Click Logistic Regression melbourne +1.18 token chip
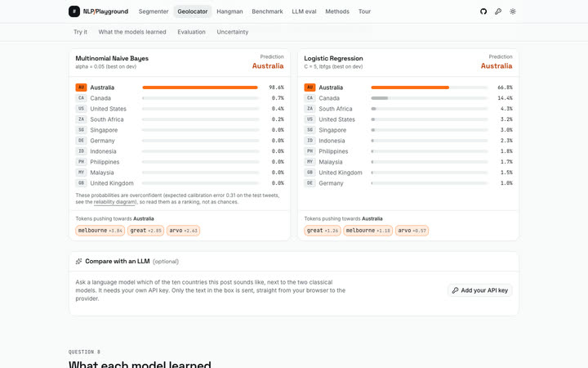Screen dimensions: 588x368 [x=367, y=231]
